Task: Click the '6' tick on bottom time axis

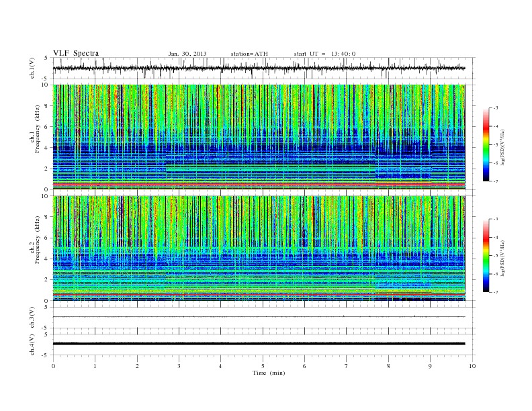Action: pyautogui.click(x=305, y=366)
